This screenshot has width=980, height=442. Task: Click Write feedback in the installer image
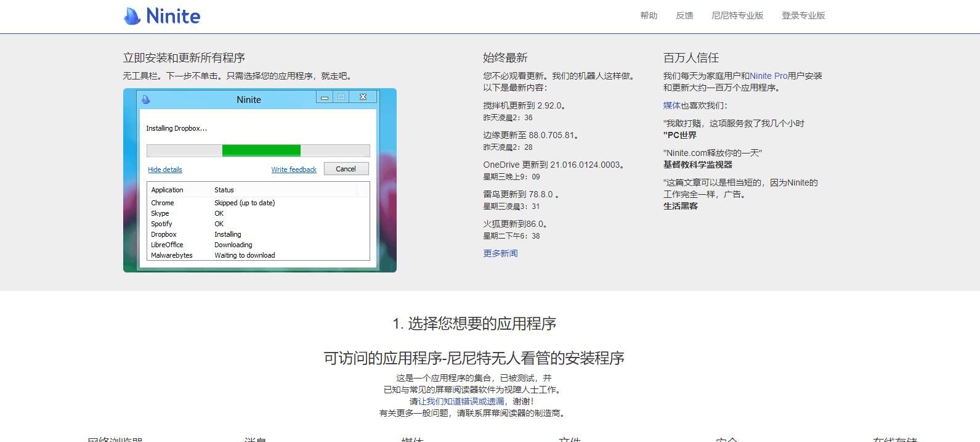pyautogui.click(x=294, y=170)
